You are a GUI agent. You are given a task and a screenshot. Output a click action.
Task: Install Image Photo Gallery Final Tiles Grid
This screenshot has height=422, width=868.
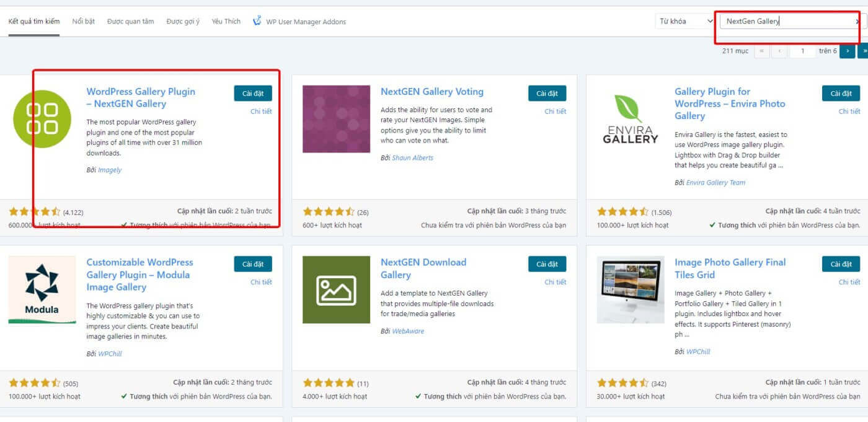click(x=841, y=264)
